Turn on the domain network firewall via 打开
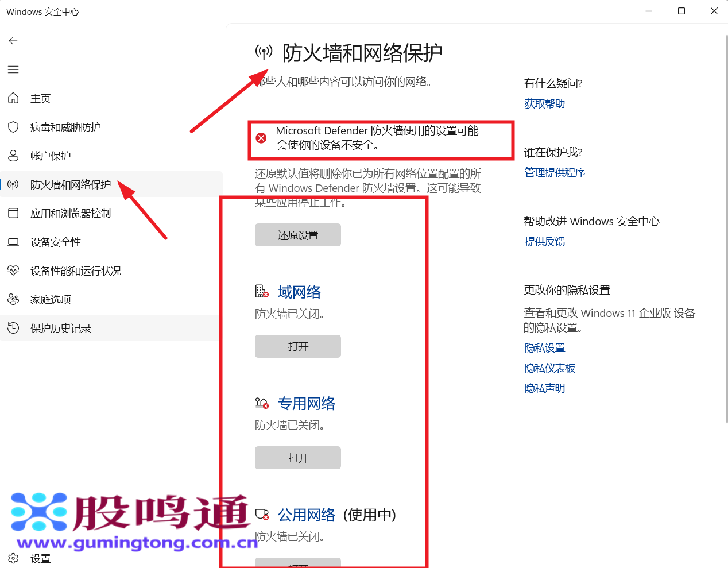The image size is (728, 568). 297,346
